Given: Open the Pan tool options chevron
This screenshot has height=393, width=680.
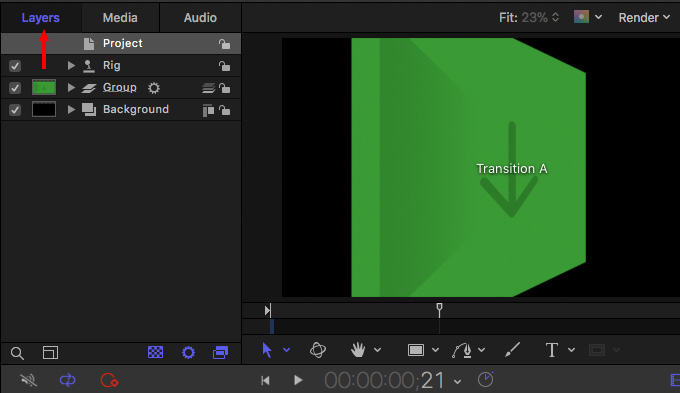Looking at the screenshot, I should (x=377, y=350).
